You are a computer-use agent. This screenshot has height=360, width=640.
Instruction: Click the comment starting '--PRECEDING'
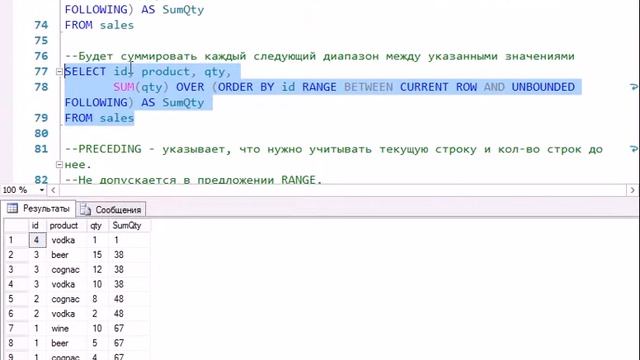pyautogui.click(x=334, y=149)
